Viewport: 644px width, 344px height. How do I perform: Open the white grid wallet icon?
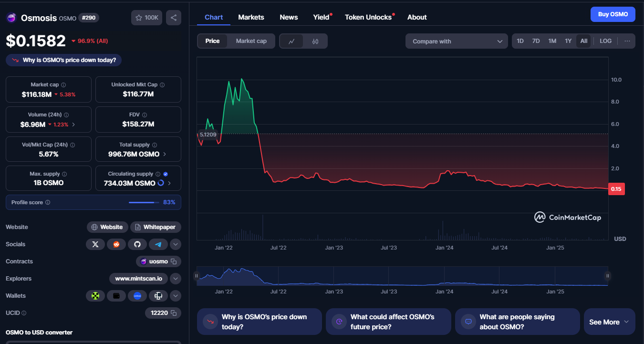point(158,296)
